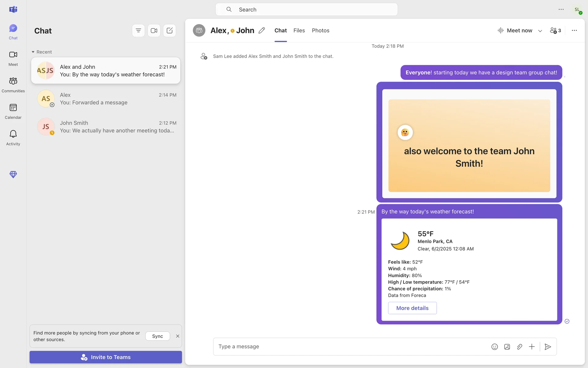Click the premium diamond icon

13,174
